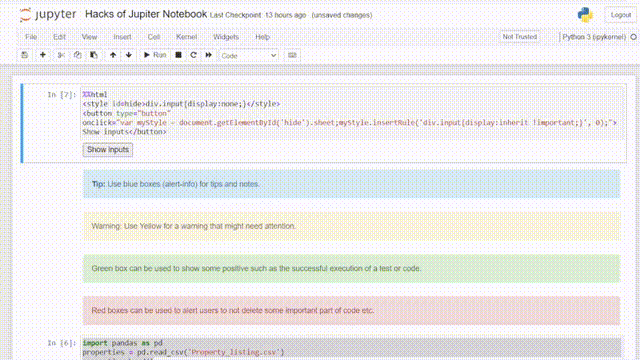
Task: Click the Run button
Action: (x=155, y=55)
